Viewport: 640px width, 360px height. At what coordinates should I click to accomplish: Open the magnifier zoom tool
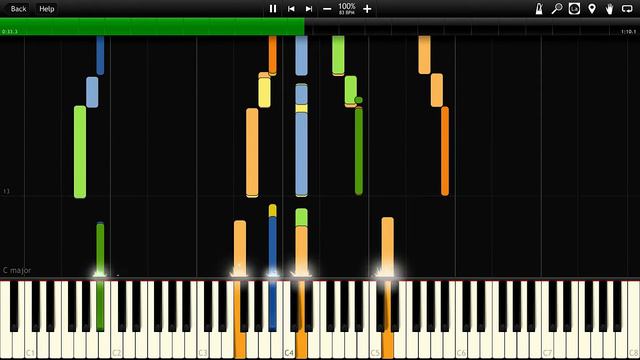[x=557, y=9]
